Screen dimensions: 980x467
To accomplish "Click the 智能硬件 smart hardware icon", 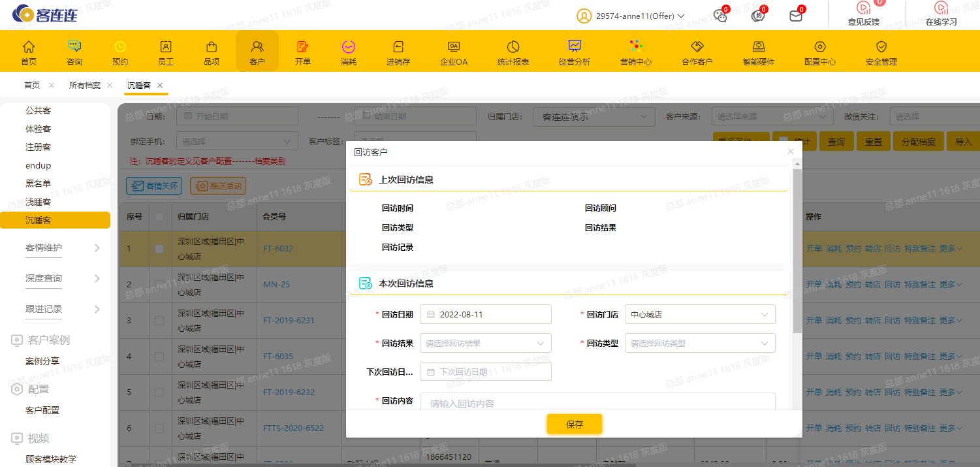I will click(x=758, y=47).
